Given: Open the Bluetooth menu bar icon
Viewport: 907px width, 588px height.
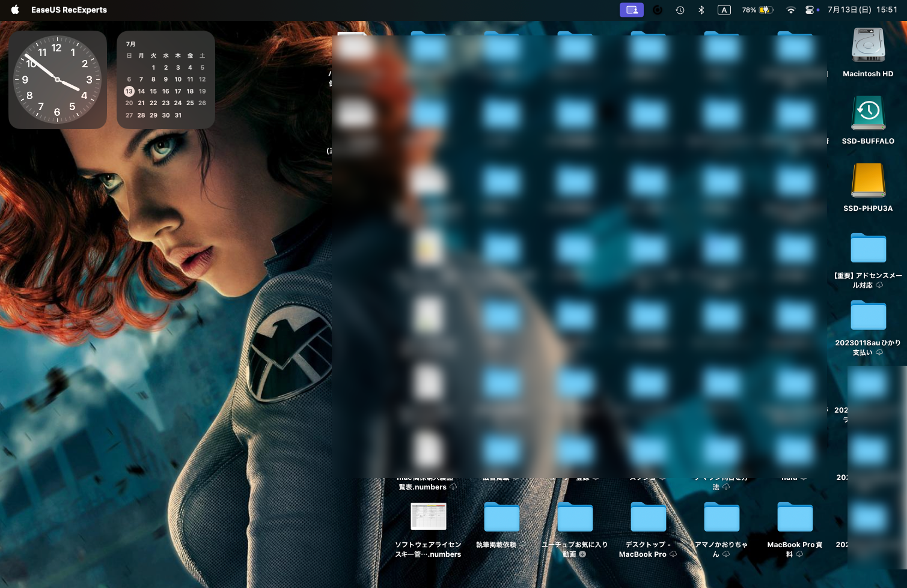Looking at the screenshot, I should (x=701, y=10).
